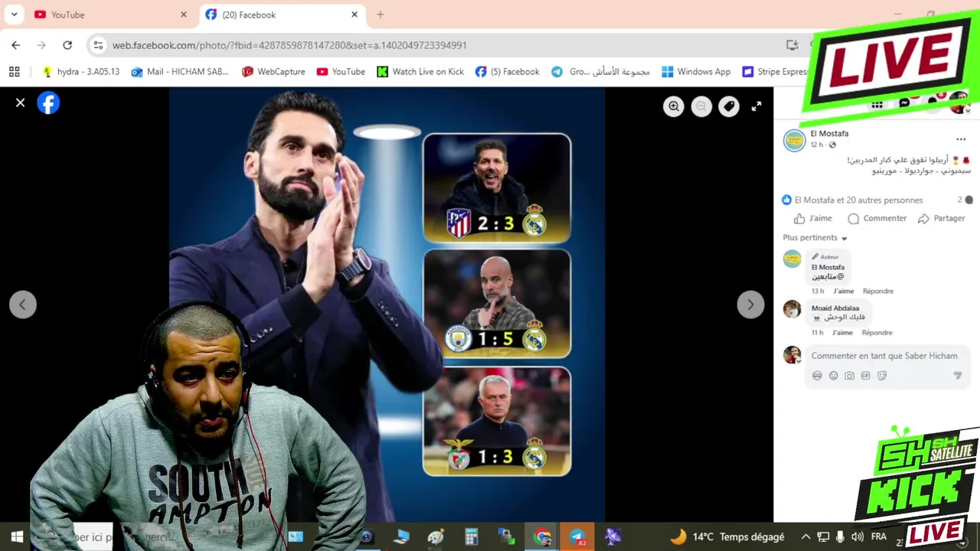The height and width of the screenshot is (551, 980).
Task: Open the 14°C Temps dégagé weather widget
Action: tap(727, 537)
